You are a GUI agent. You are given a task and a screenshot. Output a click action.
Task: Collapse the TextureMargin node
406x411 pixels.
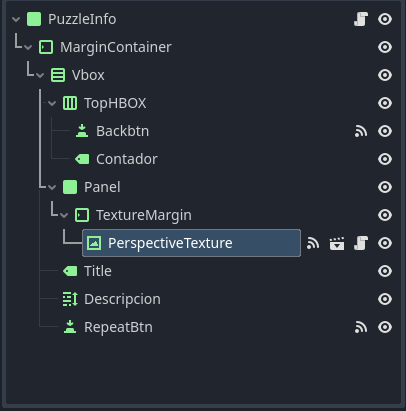[x=64, y=215]
